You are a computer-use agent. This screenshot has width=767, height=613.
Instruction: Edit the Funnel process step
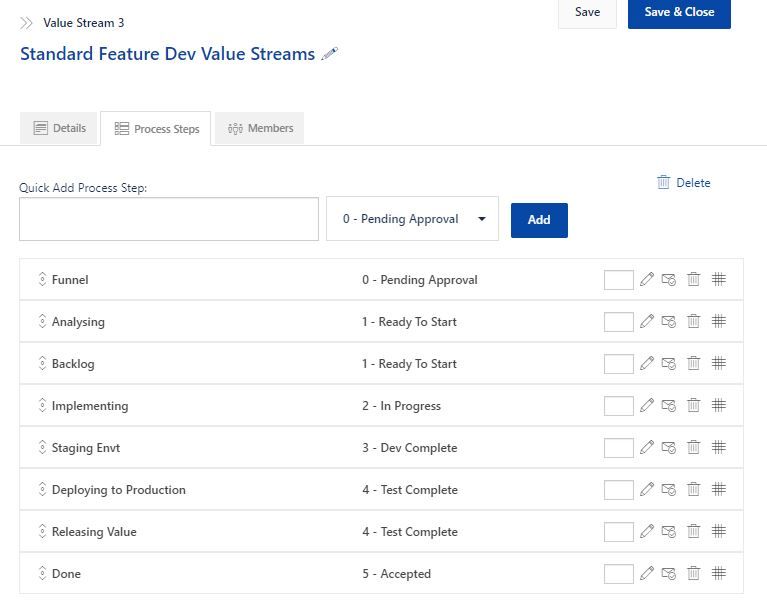coord(647,279)
